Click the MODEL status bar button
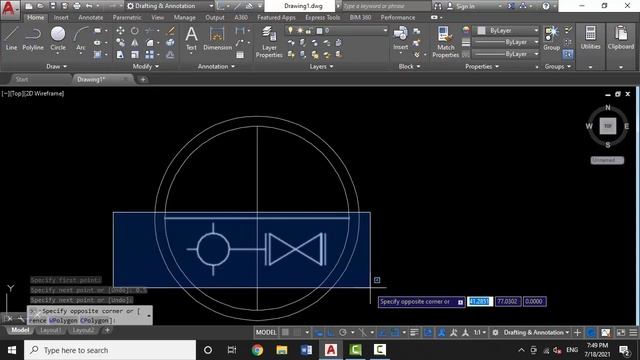This screenshot has height=360, width=640. coord(266,333)
